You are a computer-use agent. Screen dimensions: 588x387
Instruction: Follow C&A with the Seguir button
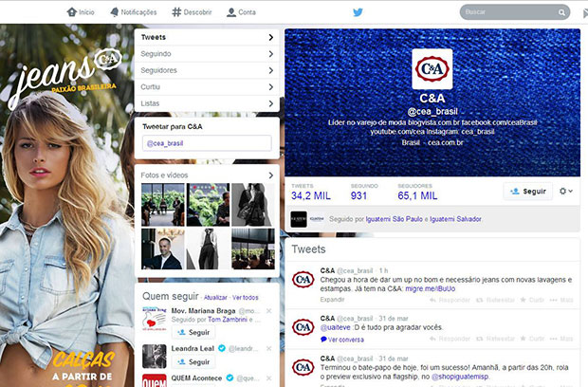(x=527, y=192)
